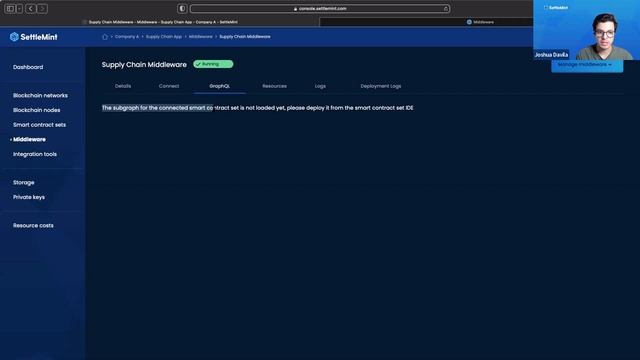Open Smart contract sets in sidebar
This screenshot has width=640, height=360.
(39, 125)
